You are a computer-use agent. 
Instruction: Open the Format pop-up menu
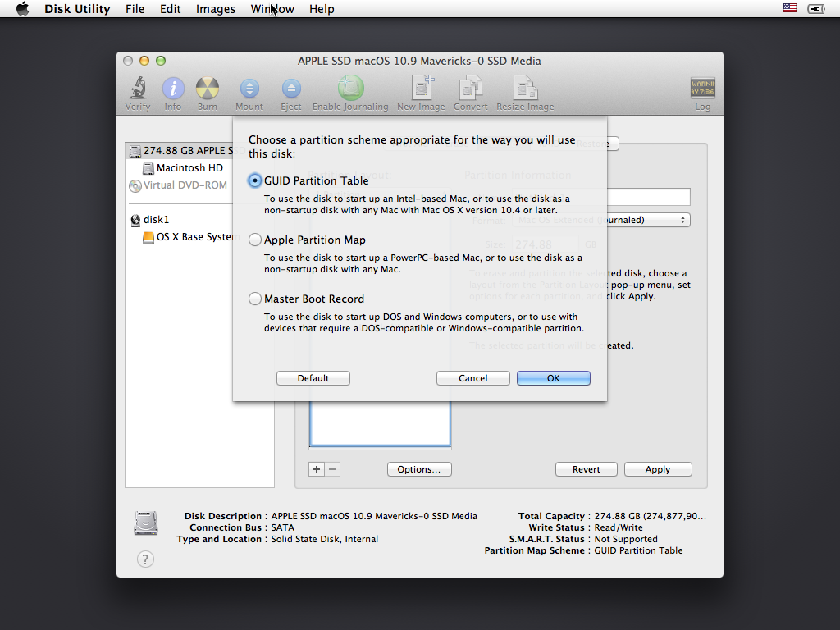click(601, 220)
